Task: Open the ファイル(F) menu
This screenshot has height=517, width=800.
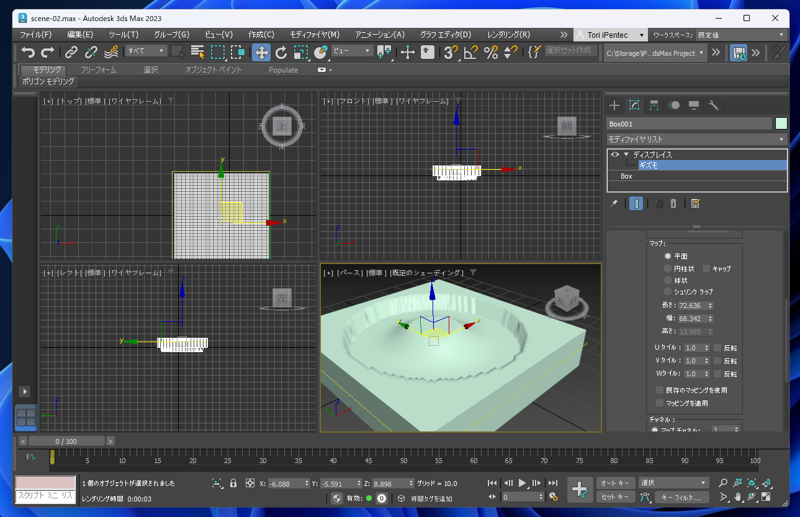Action: (35, 35)
